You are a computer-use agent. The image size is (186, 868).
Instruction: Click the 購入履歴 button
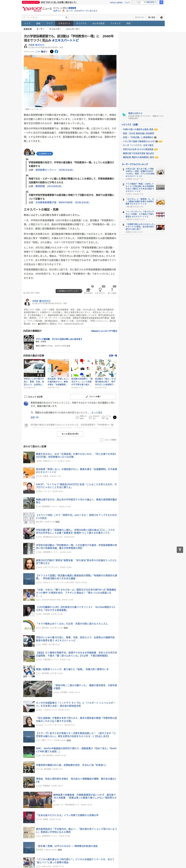click(152, 18)
